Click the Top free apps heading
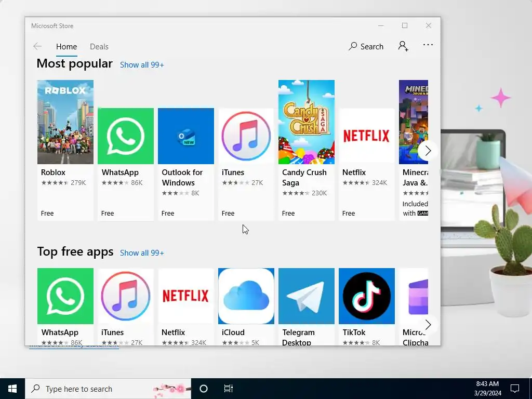Image resolution: width=532 pixels, height=399 pixels. tap(75, 252)
